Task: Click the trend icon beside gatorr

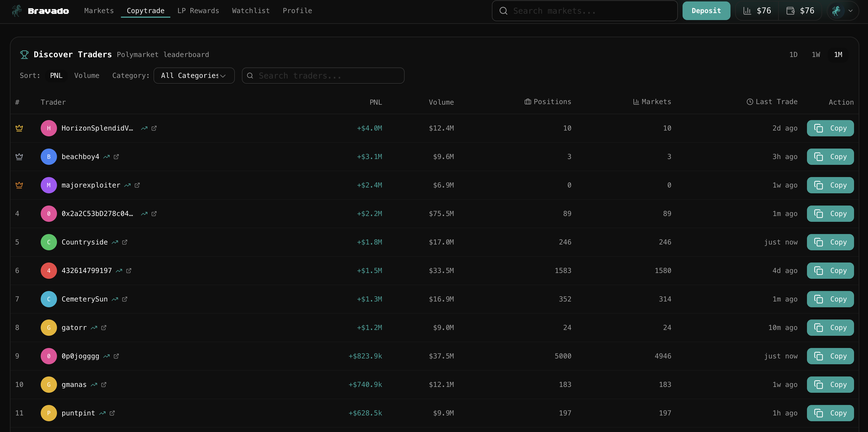Action: point(94,328)
